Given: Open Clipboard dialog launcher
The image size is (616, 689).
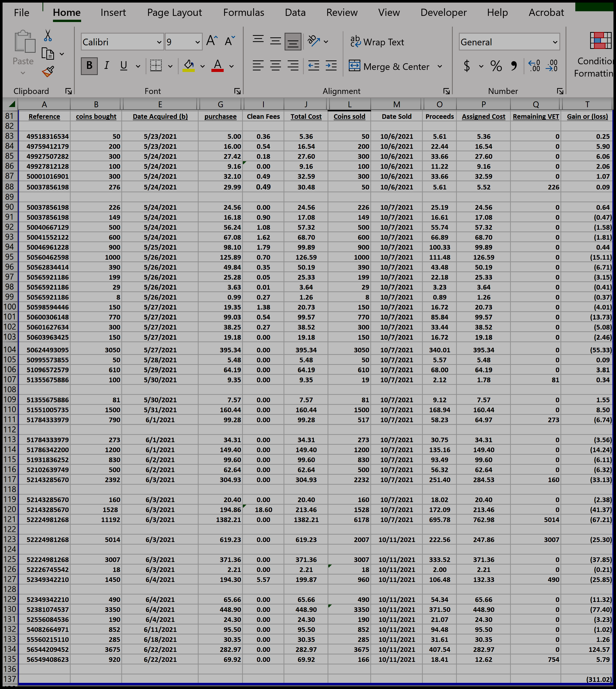Looking at the screenshot, I should 69,91.
